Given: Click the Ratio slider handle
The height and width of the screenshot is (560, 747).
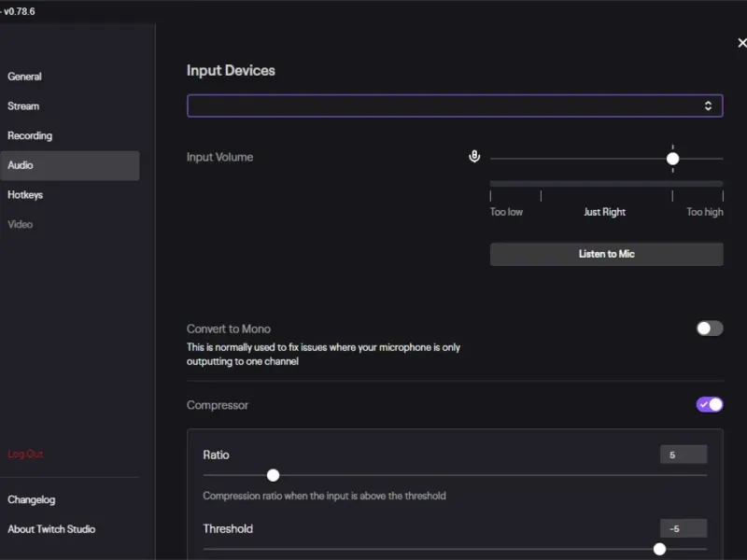Looking at the screenshot, I should (273, 475).
